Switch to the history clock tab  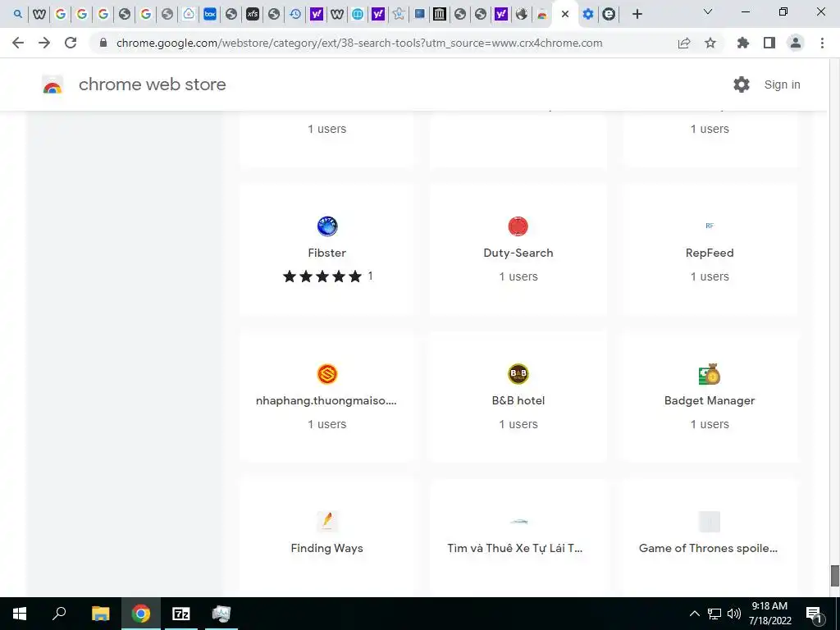pos(295,14)
